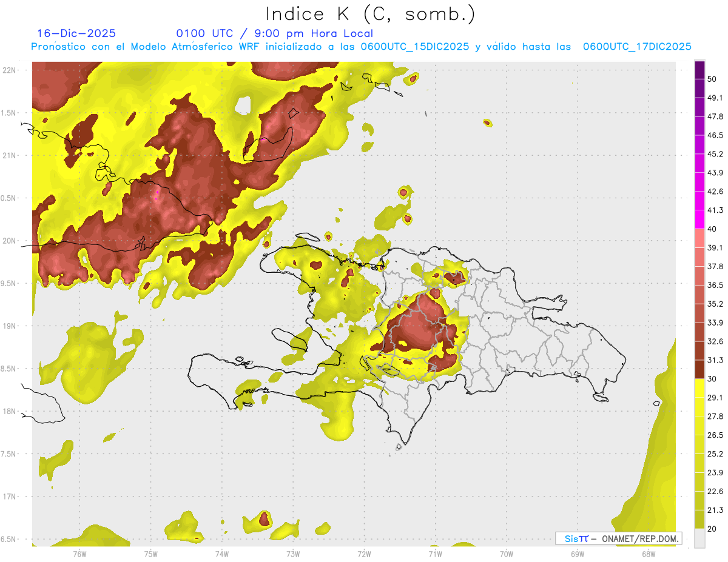The width and height of the screenshot is (728, 562).
Task: Click the '39.1' color scale label
Action: tap(715, 248)
